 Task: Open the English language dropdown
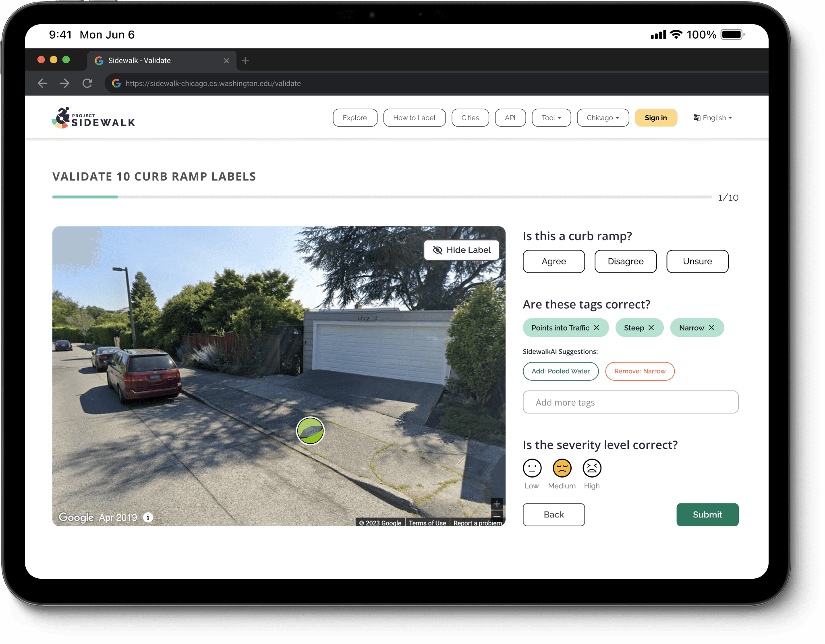click(713, 118)
